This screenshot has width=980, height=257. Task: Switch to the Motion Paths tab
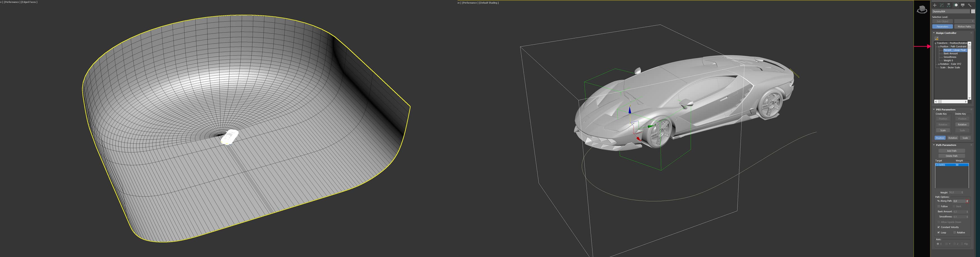click(x=964, y=27)
